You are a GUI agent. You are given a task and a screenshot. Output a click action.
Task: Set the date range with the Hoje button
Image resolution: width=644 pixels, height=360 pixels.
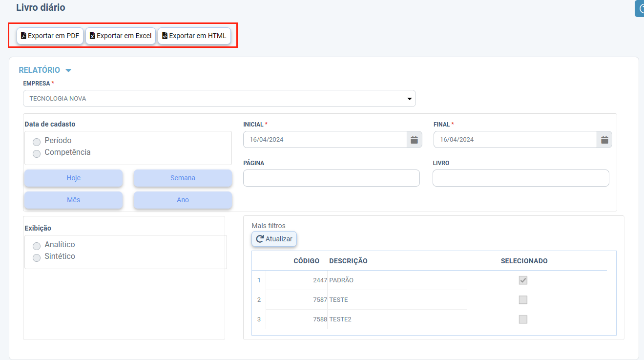click(74, 178)
